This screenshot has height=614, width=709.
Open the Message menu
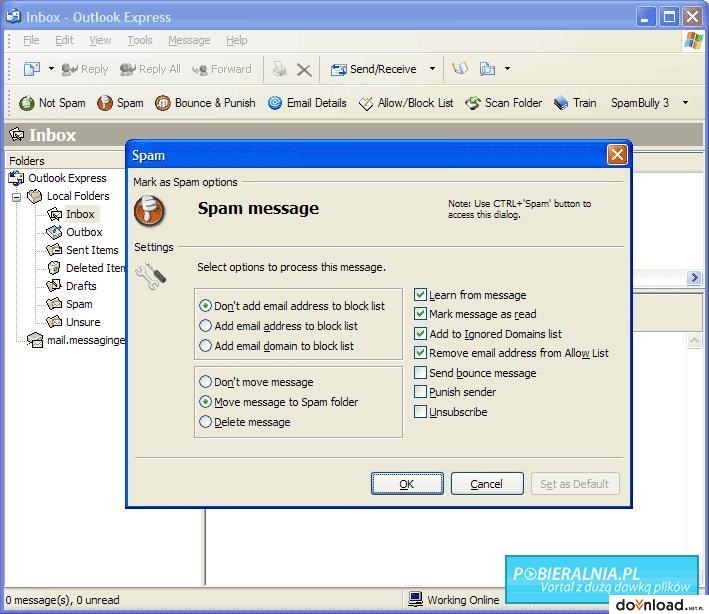click(x=189, y=41)
